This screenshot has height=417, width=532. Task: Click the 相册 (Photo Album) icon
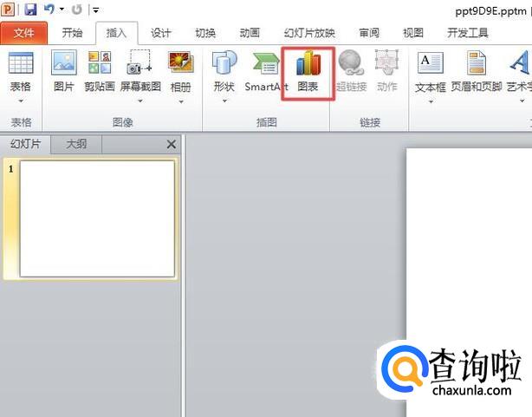pyautogui.click(x=181, y=62)
